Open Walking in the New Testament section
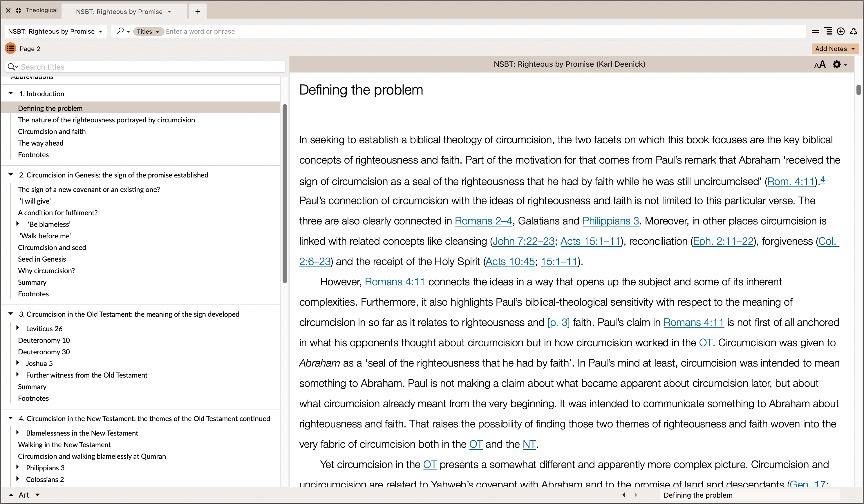This screenshot has height=504, width=864. coord(64,445)
